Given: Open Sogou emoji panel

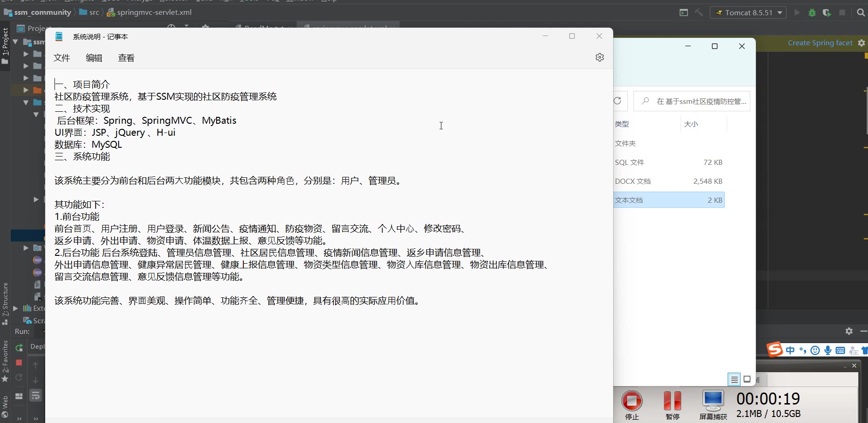Looking at the screenshot, I should pos(815,350).
